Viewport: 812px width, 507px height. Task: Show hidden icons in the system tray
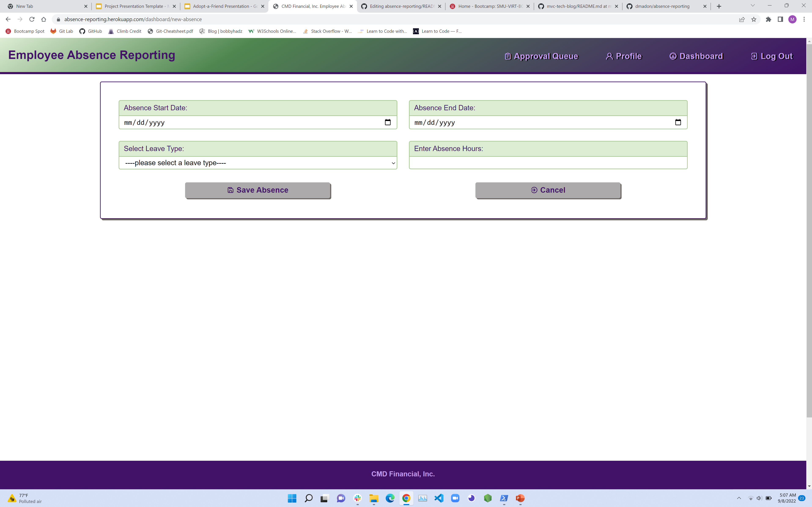click(x=739, y=499)
